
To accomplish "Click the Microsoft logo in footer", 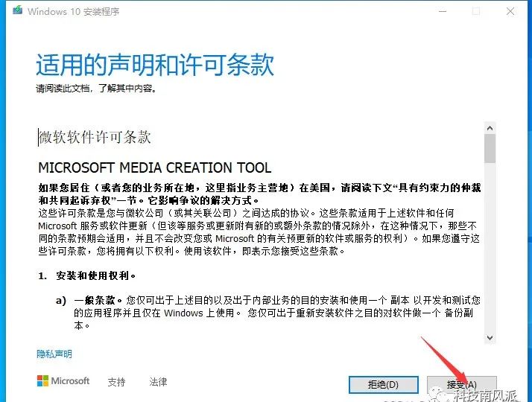I will (x=63, y=381).
